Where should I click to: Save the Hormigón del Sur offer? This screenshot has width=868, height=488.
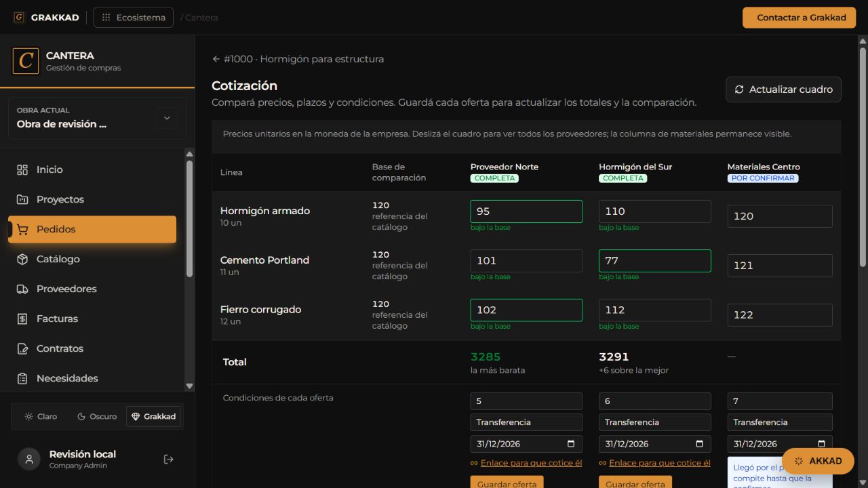(635, 483)
